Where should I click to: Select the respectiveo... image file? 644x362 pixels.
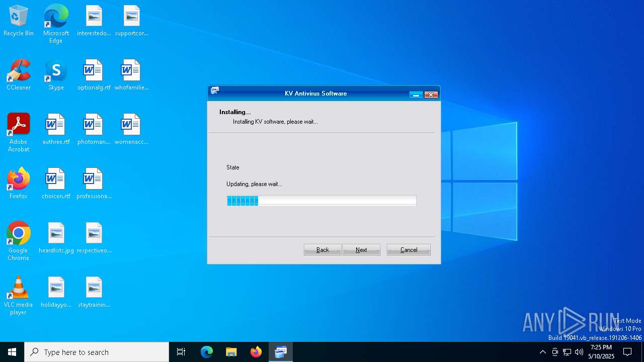click(94, 238)
